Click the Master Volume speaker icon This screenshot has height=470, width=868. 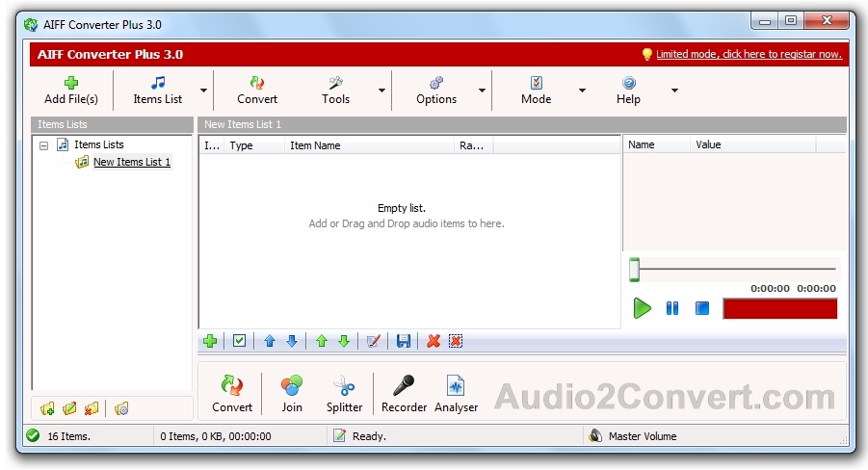pos(595,435)
